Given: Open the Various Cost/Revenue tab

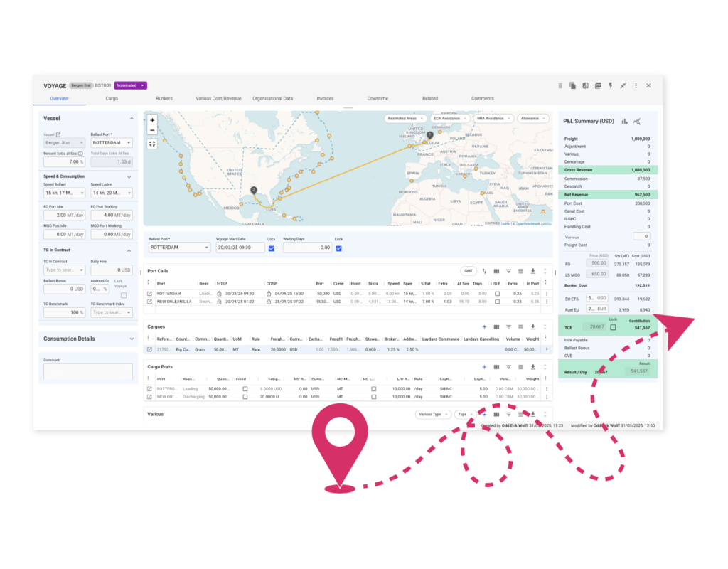Looking at the screenshot, I should pos(218,98).
